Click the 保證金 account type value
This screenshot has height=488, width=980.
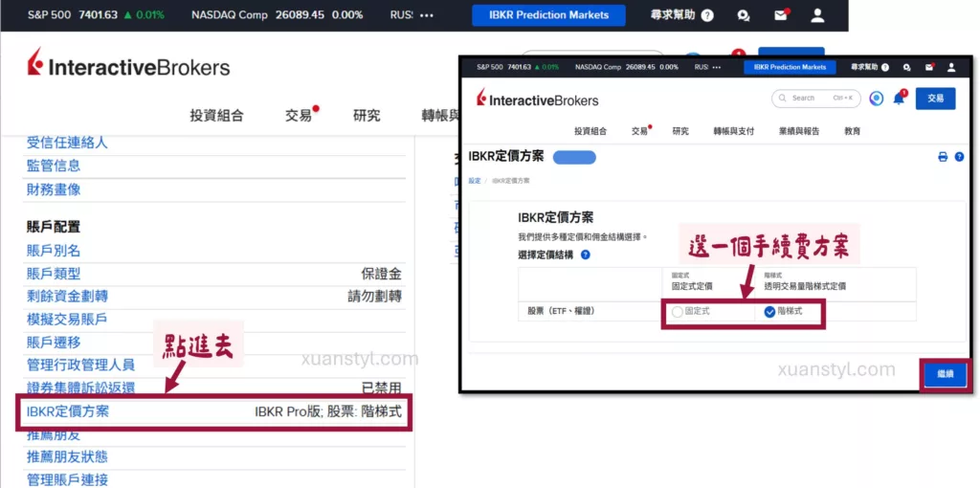pyautogui.click(x=381, y=274)
